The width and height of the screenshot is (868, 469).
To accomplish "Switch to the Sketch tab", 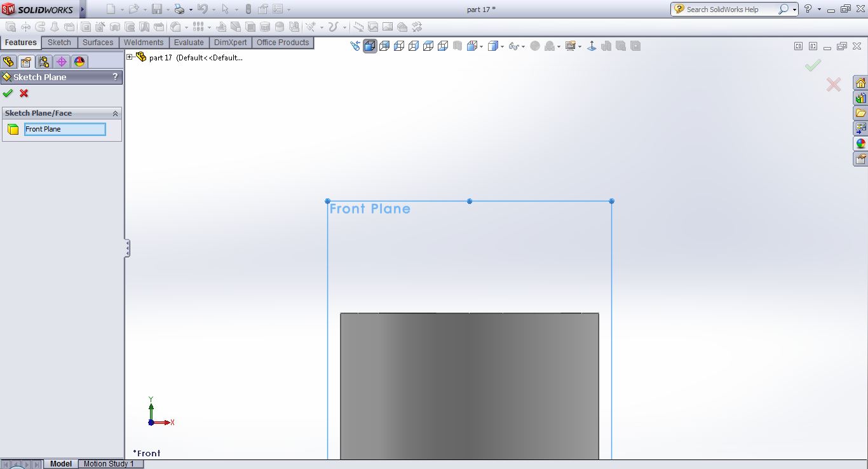I will click(60, 43).
